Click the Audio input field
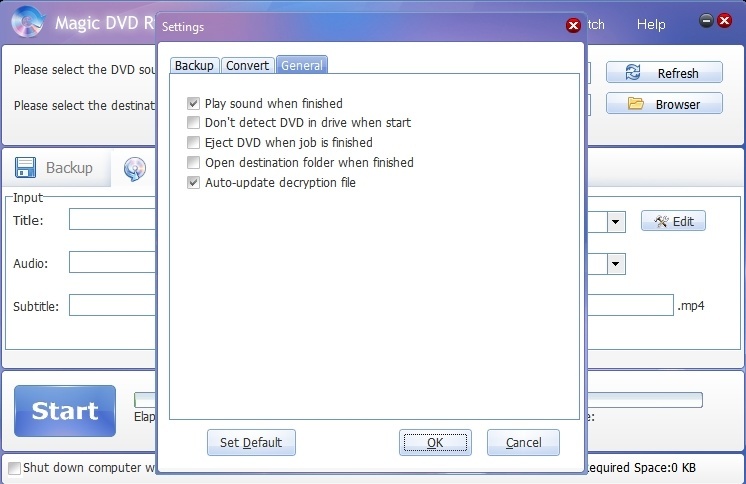Image resolution: width=746 pixels, height=484 pixels. 112,262
